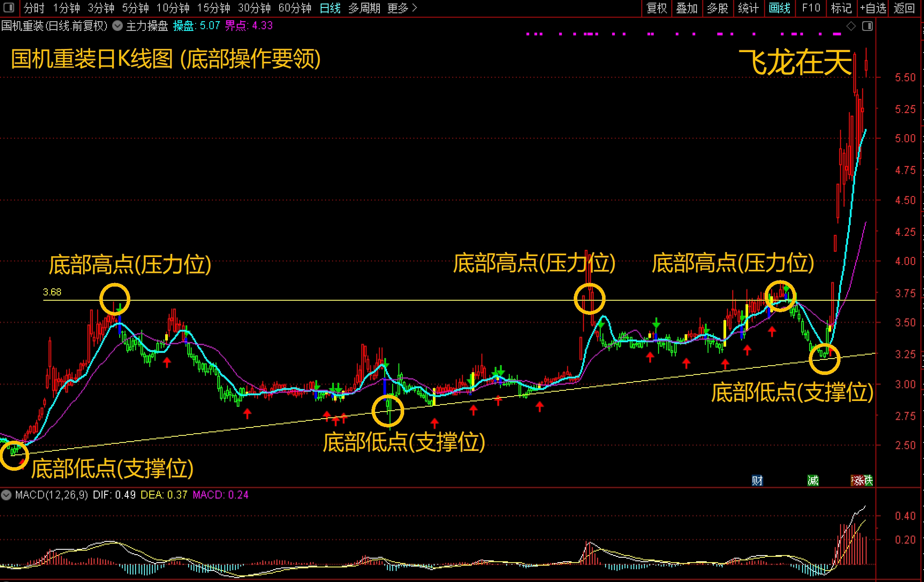
Task: Click the 标记 mark button
Action: click(841, 8)
